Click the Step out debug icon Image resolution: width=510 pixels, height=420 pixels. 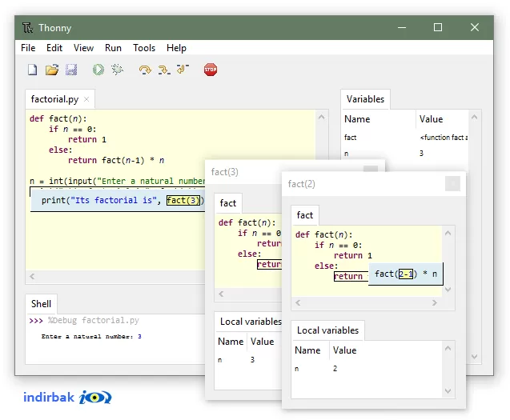pos(183,69)
